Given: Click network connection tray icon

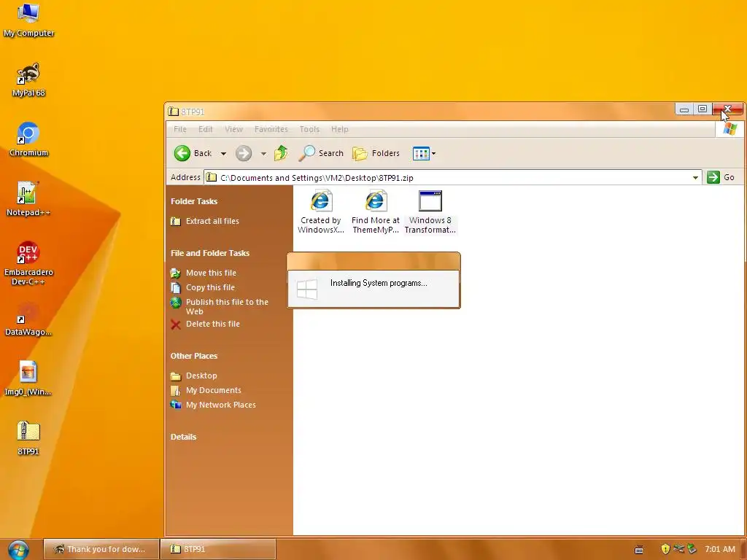Looking at the screenshot, I should (679, 549).
